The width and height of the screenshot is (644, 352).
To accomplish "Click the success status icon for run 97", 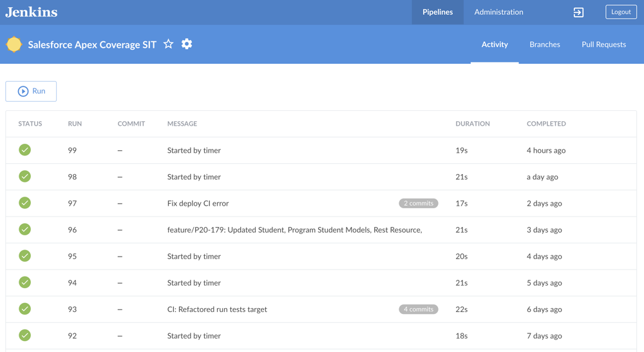I will [x=24, y=202].
